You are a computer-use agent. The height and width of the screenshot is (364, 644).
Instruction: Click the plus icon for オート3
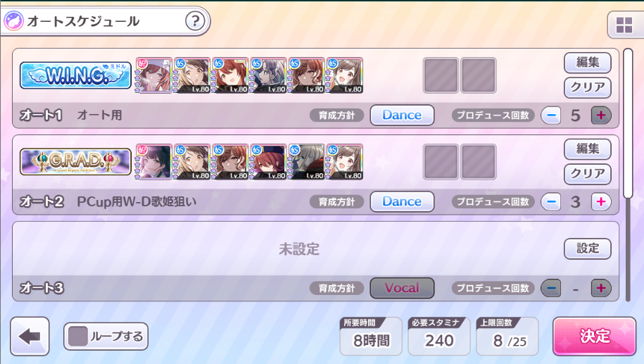601,288
